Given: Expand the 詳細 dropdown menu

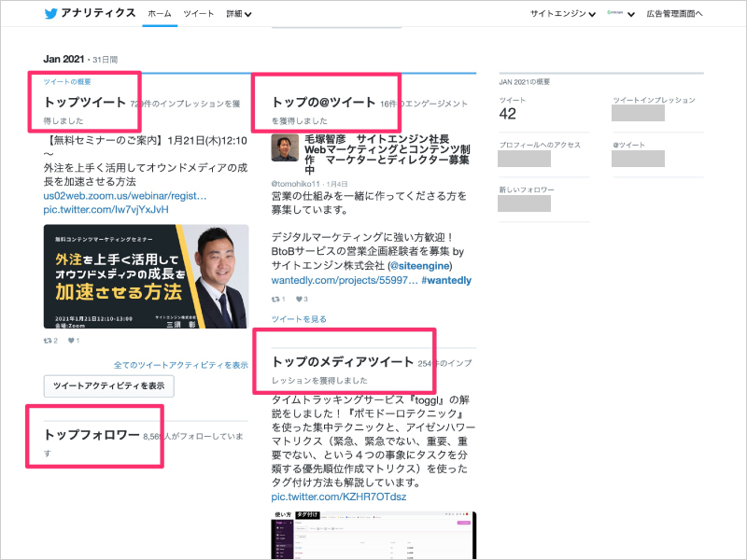Looking at the screenshot, I should (x=239, y=14).
